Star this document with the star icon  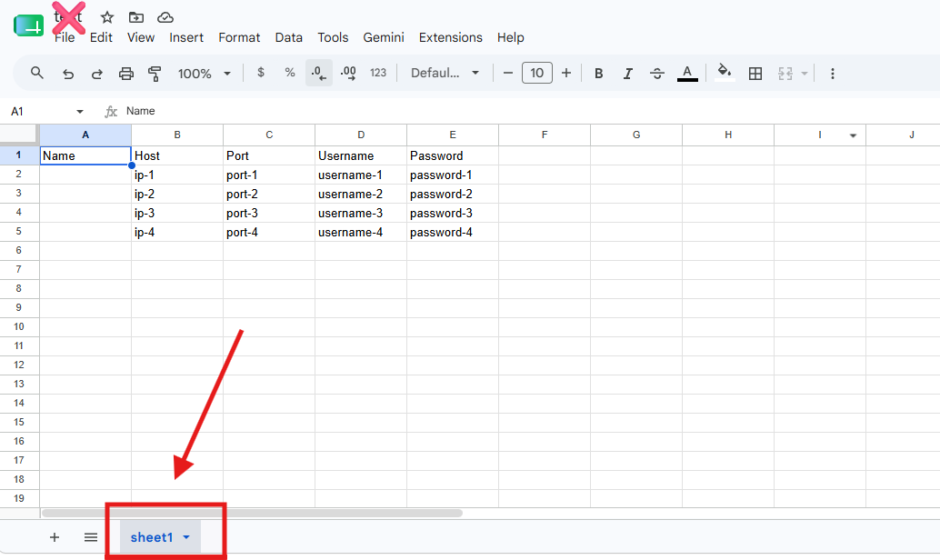click(106, 17)
